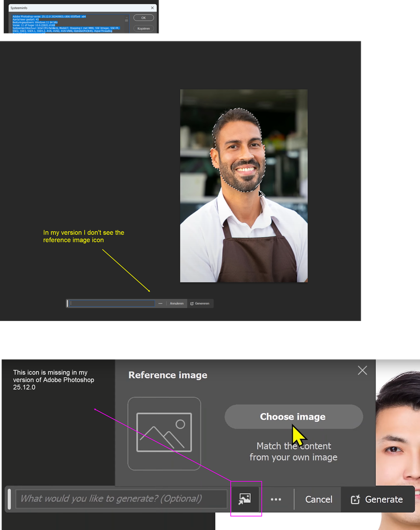The image size is (420, 530).
Task: Open the three-dots options menu beside Cancel
Action: [x=276, y=499]
